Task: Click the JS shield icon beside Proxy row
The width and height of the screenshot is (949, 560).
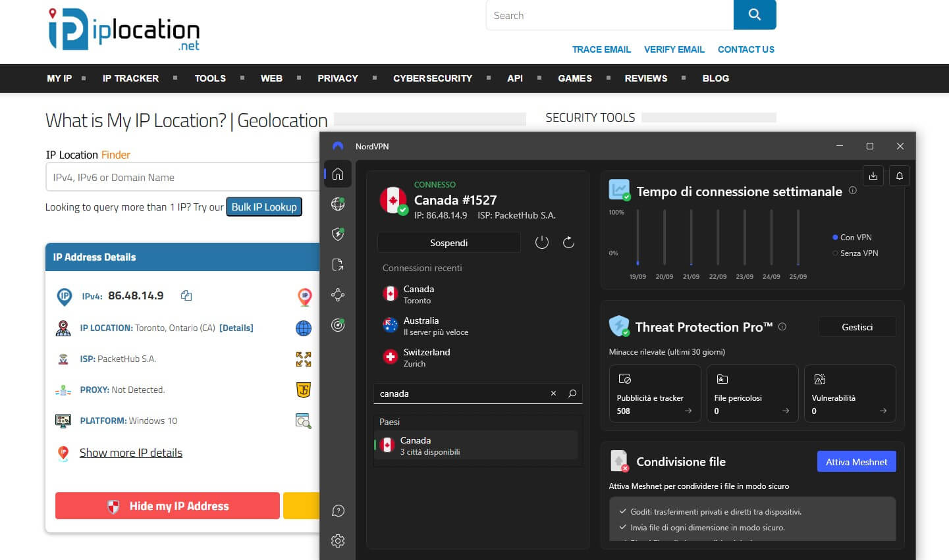Action: (304, 390)
